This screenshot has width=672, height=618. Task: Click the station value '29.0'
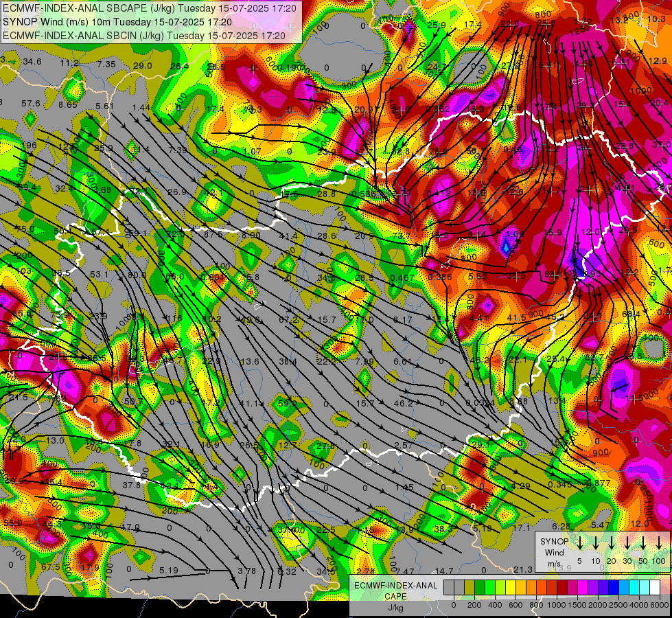142,66
